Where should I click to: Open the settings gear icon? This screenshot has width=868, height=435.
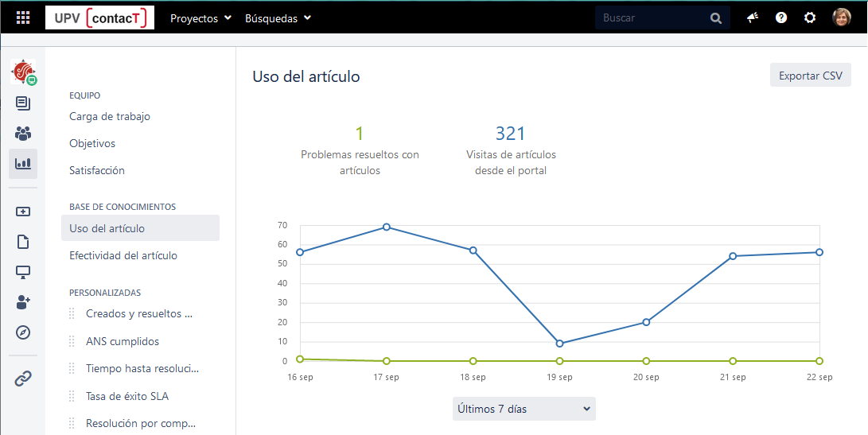click(x=810, y=18)
